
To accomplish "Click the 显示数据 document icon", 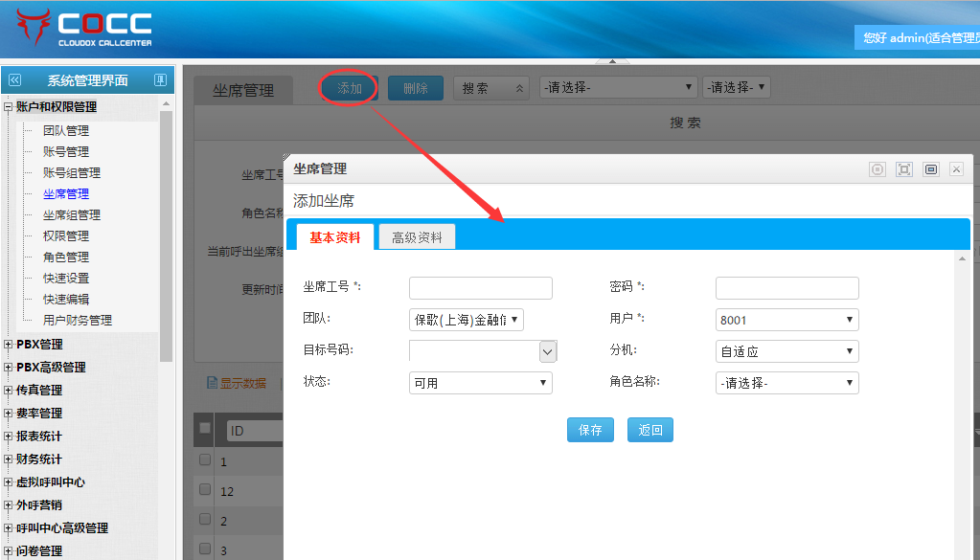I will (212, 383).
